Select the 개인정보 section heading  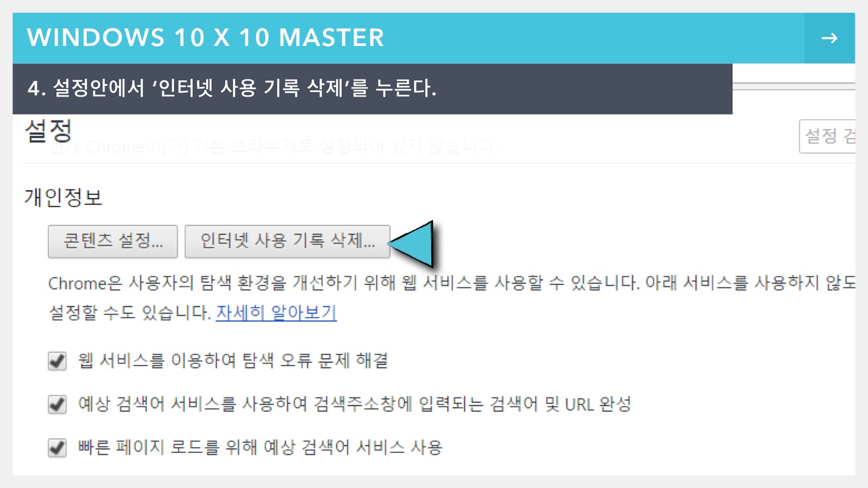(63, 197)
